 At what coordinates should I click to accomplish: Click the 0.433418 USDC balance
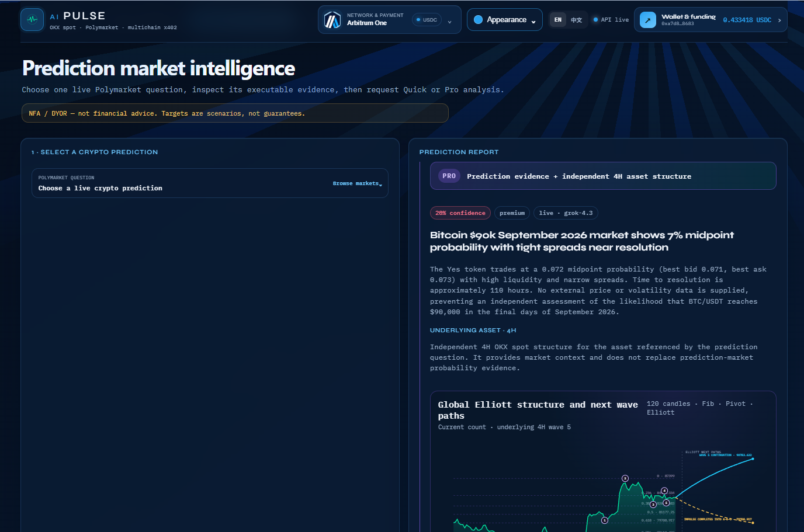pyautogui.click(x=747, y=20)
